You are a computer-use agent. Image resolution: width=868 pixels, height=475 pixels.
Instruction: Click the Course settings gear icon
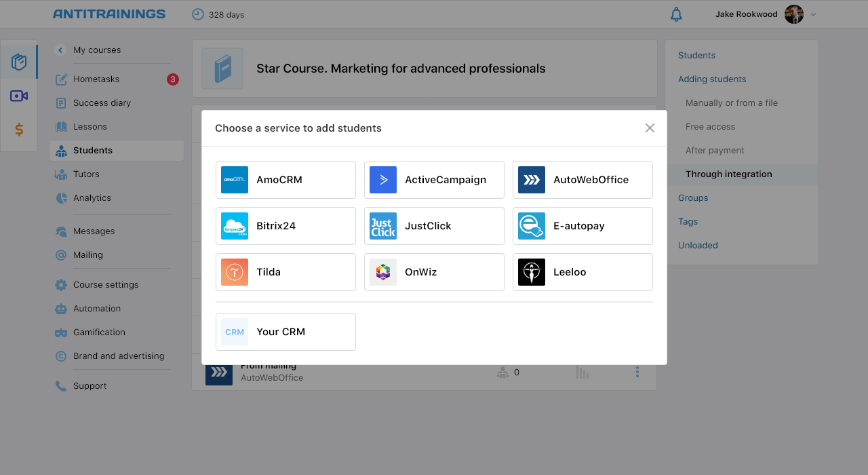(61, 285)
